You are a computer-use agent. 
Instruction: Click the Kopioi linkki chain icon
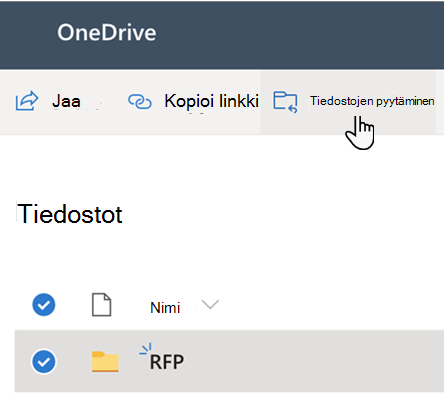(x=140, y=102)
